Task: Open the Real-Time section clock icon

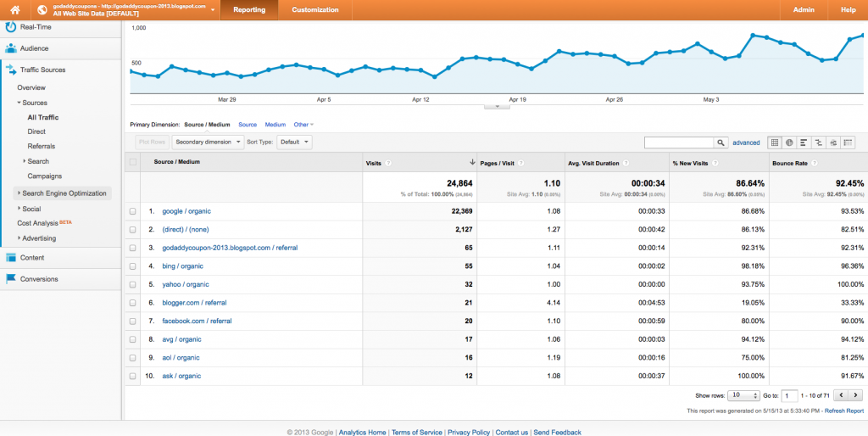Action: 10,26
